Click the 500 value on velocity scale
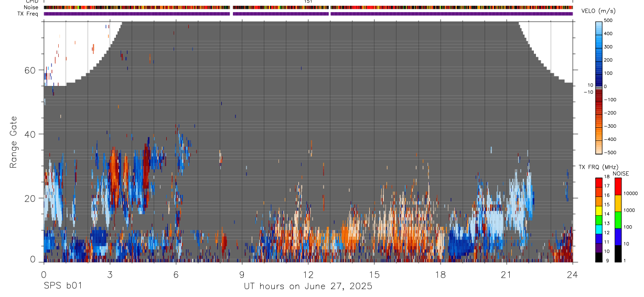 pyautogui.click(x=608, y=20)
